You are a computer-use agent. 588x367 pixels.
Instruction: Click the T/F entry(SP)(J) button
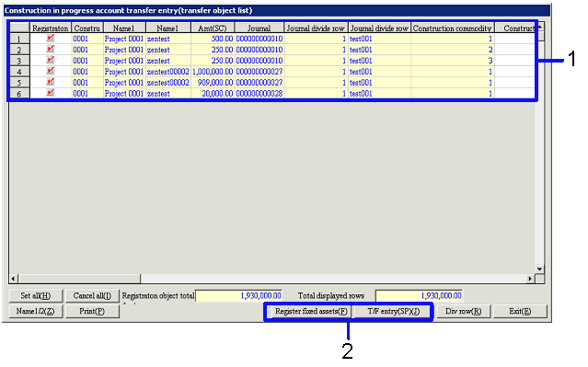(393, 311)
